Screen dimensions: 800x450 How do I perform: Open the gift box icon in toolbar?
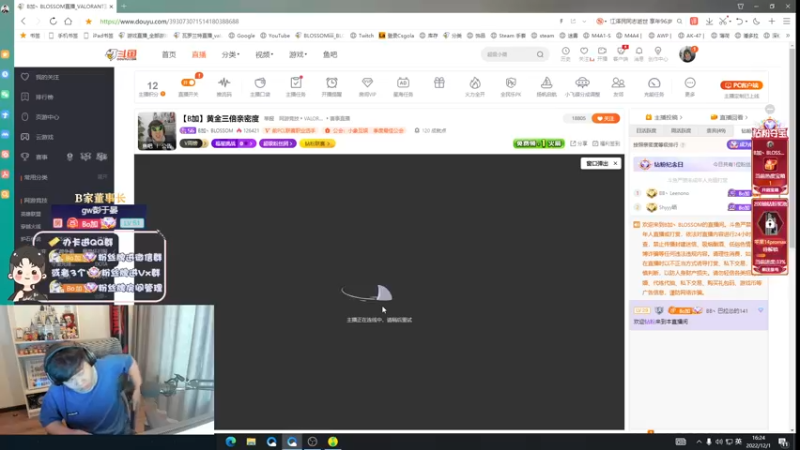click(439, 83)
